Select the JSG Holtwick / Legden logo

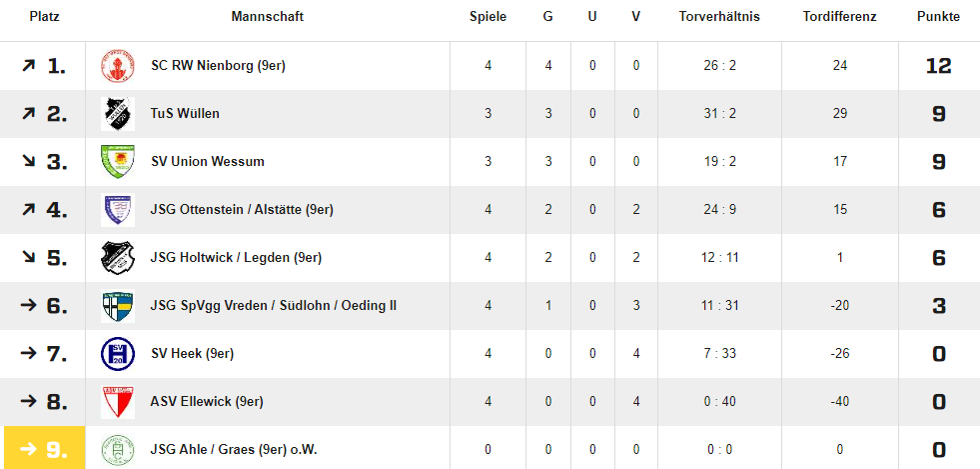pyautogui.click(x=118, y=258)
